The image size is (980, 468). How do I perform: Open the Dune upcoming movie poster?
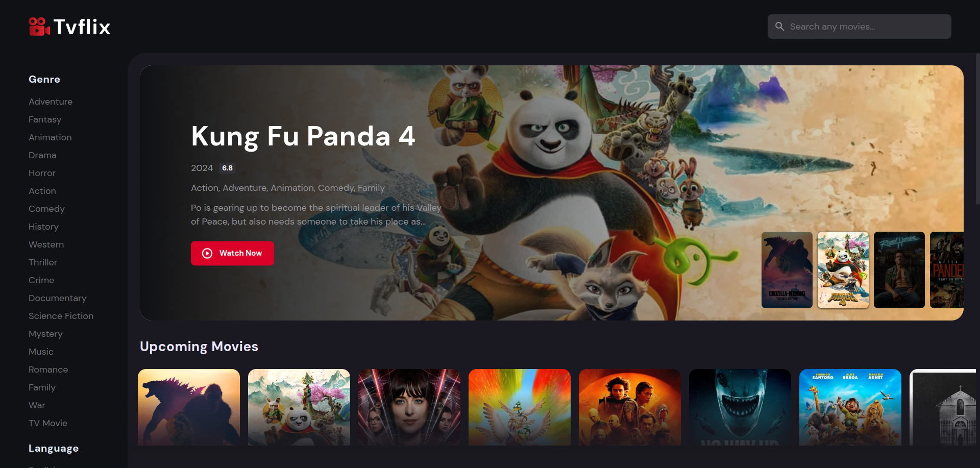coord(629,407)
